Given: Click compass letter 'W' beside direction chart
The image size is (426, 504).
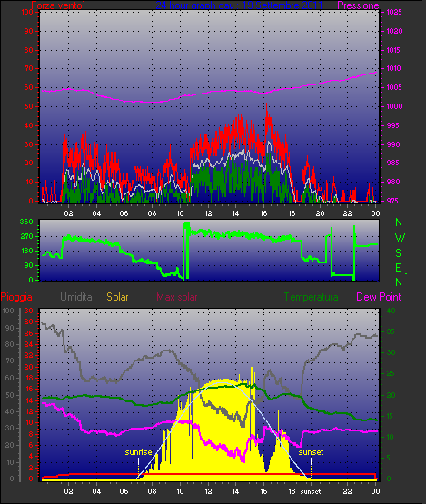Looking at the screenshot, I should (x=400, y=238).
